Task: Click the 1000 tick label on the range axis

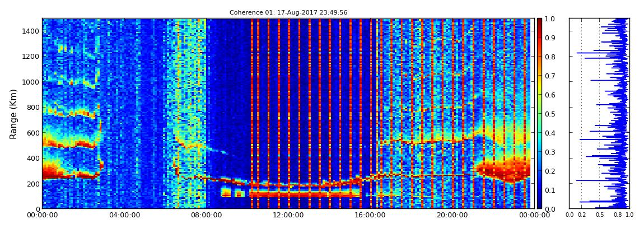Action: click(31, 82)
